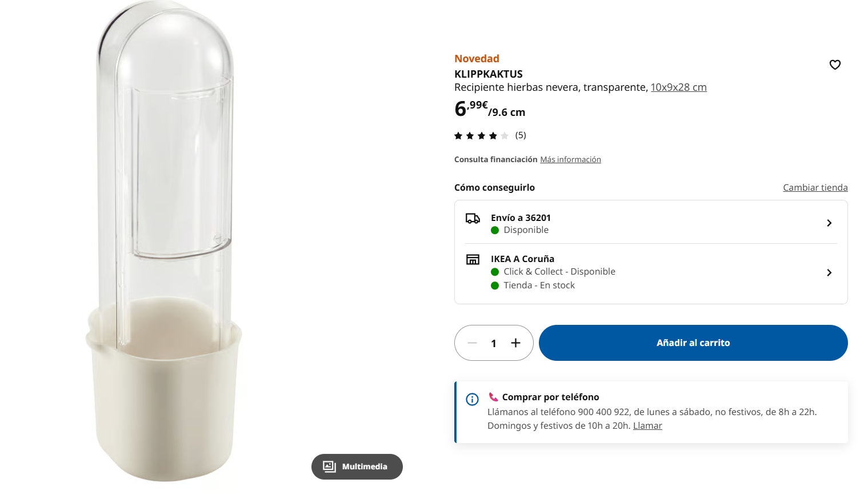Click the Multimedia gallery icon
This screenshot has height=499, width=868.
point(329,466)
